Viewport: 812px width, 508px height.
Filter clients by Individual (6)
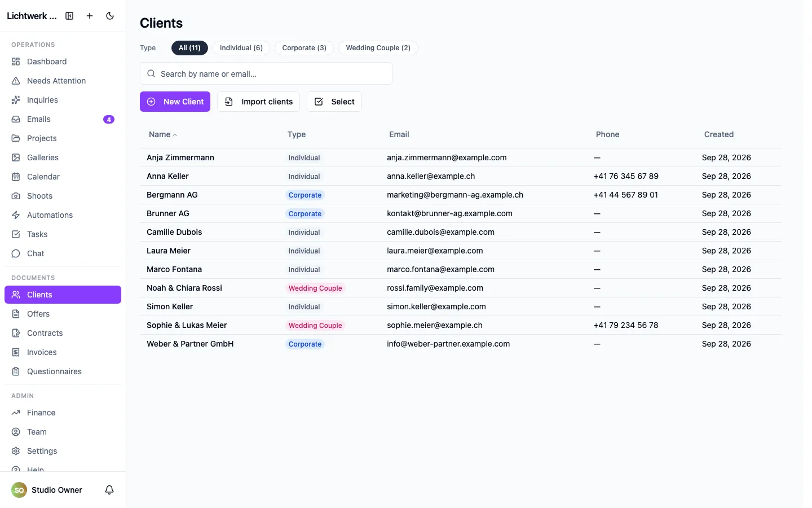point(241,48)
